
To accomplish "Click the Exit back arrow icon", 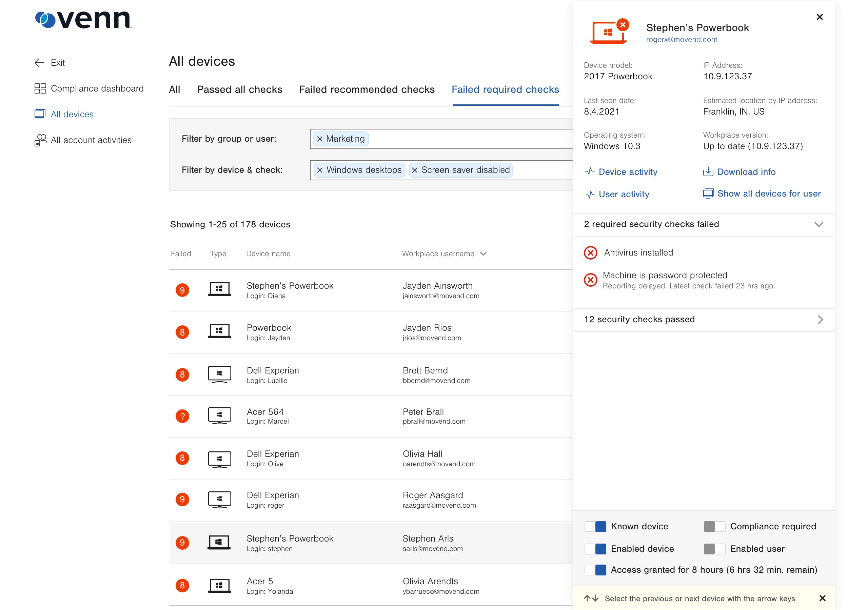I will [x=39, y=63].
